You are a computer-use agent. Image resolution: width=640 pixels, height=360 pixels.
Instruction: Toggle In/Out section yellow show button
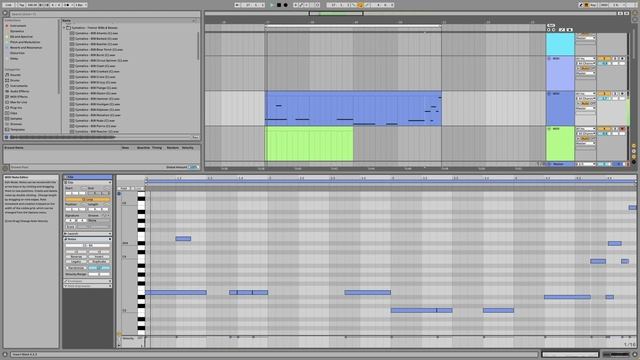coord(634,146)
